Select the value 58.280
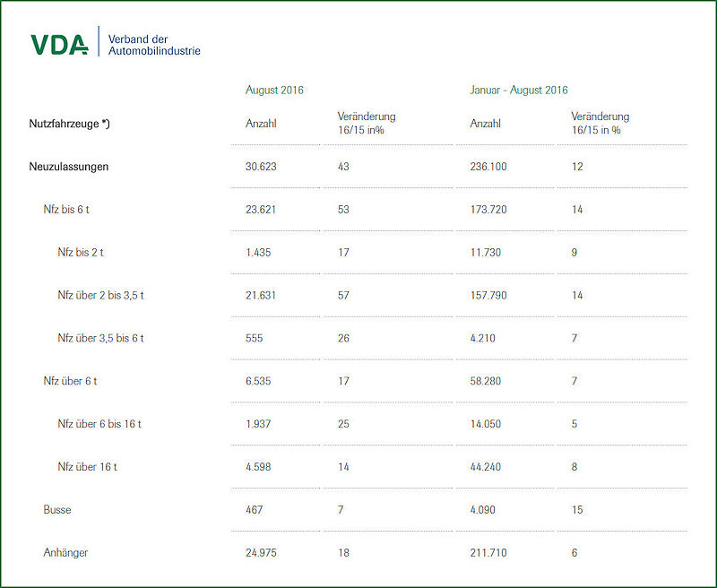 [x=486, y=381]
